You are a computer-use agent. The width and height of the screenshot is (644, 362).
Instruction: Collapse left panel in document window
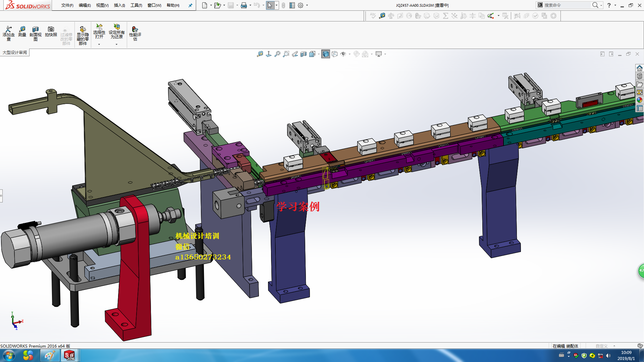point(602,54)
